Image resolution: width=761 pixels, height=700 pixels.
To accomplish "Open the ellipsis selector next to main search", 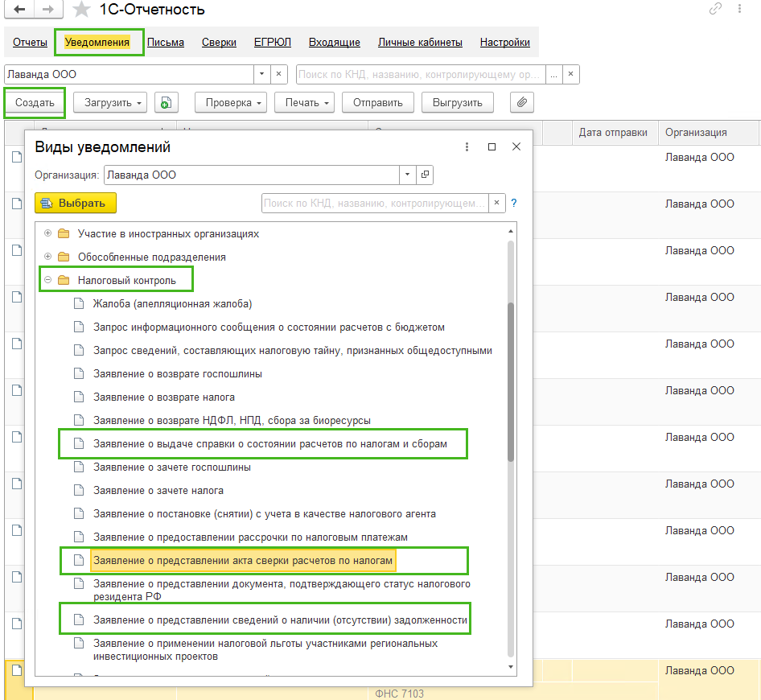I will pos(553,74).
